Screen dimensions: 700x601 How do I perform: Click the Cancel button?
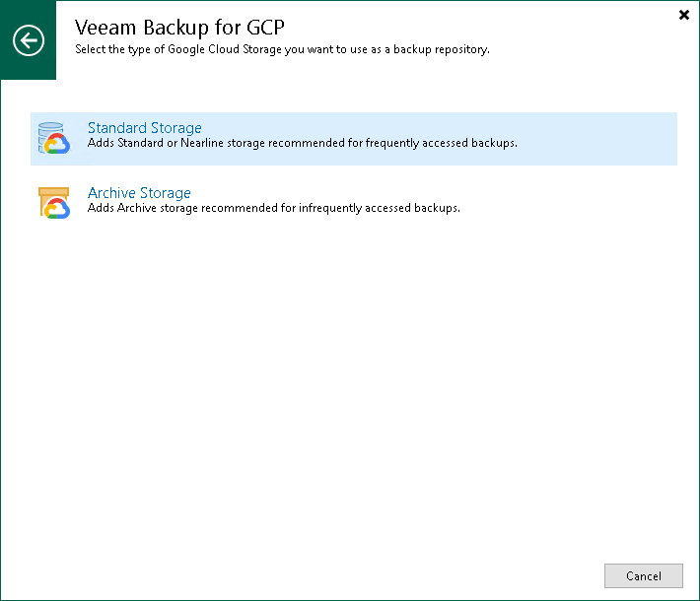coord(643,576)
